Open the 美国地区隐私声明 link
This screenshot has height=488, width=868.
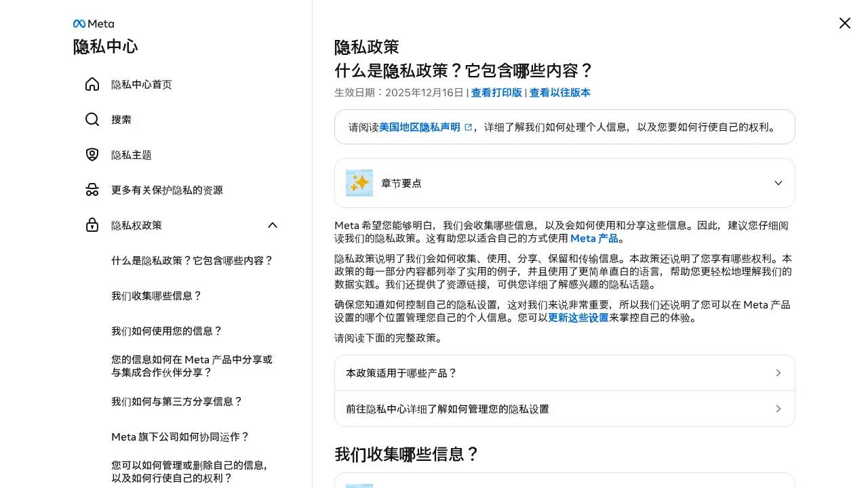[x=420, y=127]
